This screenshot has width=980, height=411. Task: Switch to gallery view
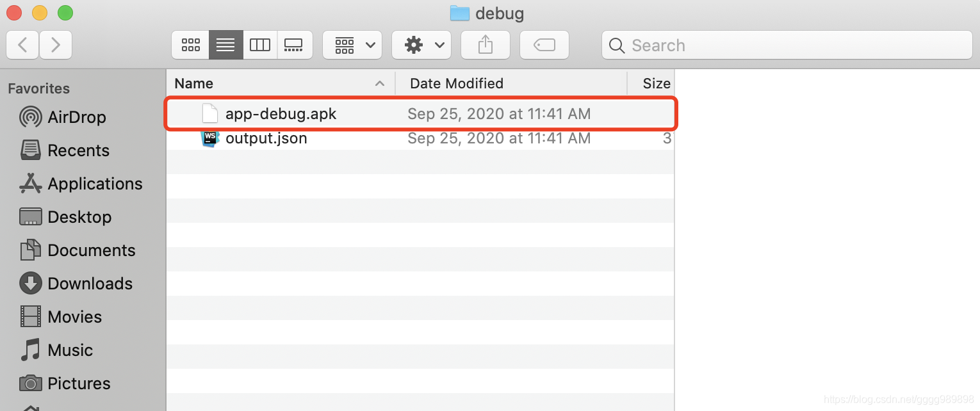[295, 45]
